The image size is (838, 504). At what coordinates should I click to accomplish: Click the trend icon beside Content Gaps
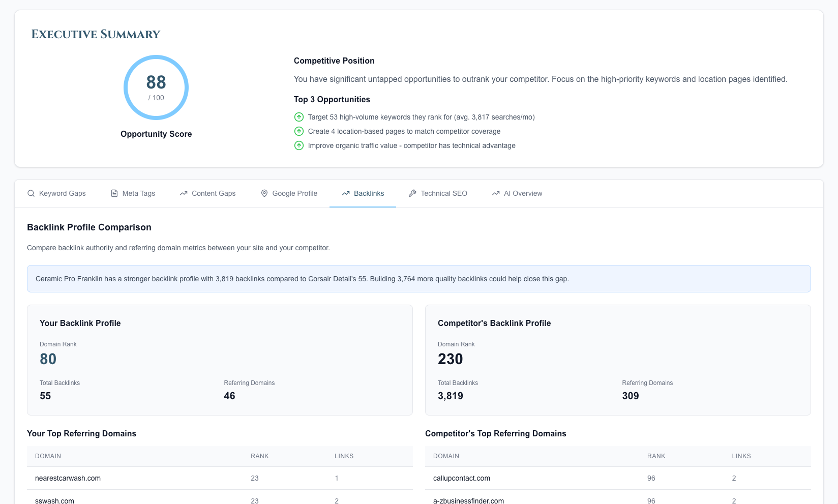[184, 193]
